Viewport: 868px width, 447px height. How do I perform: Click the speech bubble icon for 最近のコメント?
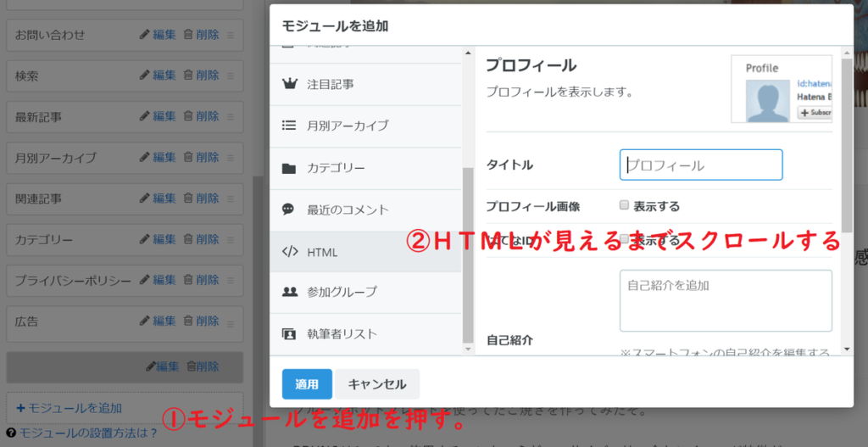click(x=289, y=210)
